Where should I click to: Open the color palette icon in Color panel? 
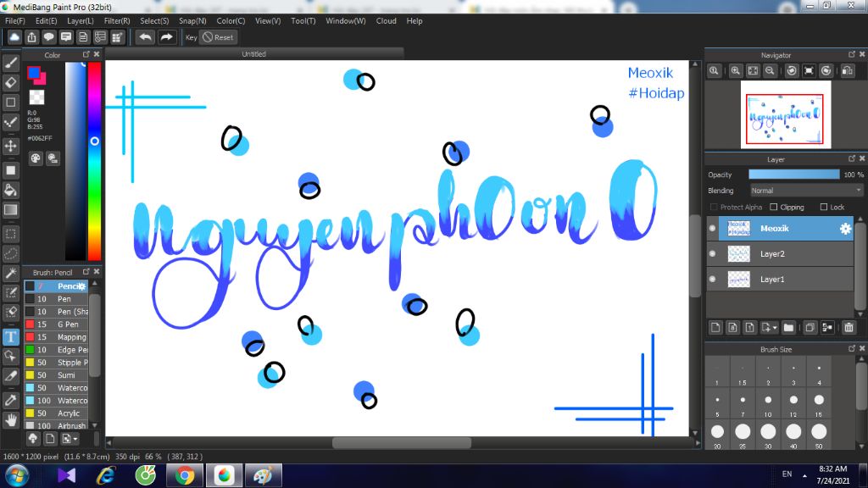pyautogui.click(x=36, y=158)
